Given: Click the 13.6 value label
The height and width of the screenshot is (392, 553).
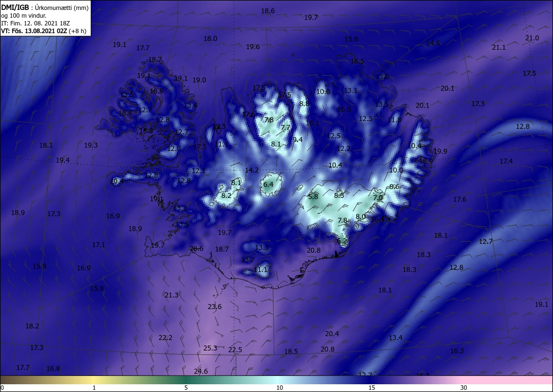Looking at the screenshot, I should click(382, 76).
